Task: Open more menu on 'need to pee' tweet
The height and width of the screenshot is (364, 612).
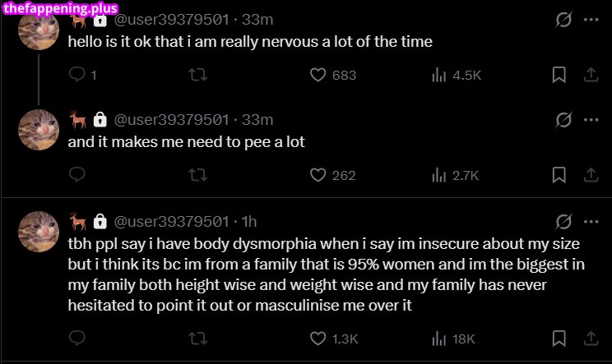Action: [590, 120]
